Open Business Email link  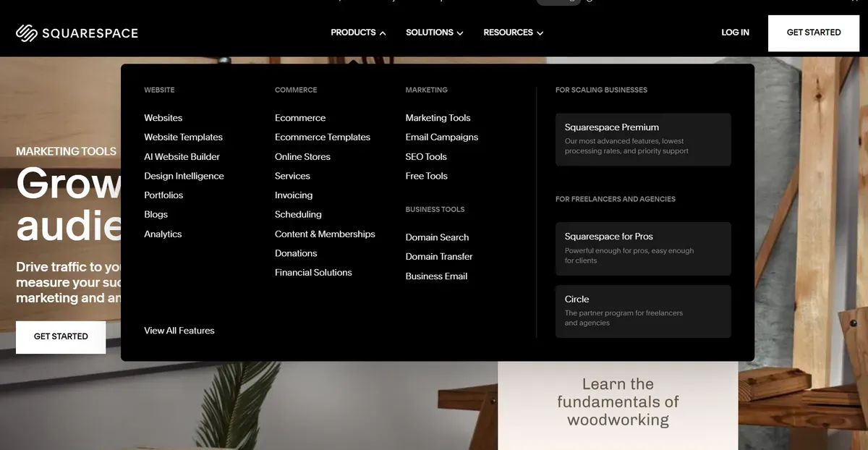pyautogui.click(x=436, y=276)
